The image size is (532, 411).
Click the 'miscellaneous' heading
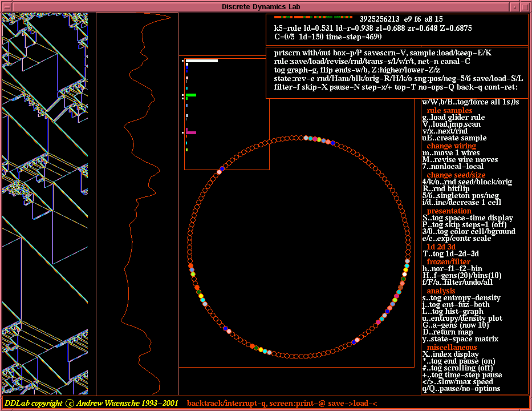click(452, 347)
